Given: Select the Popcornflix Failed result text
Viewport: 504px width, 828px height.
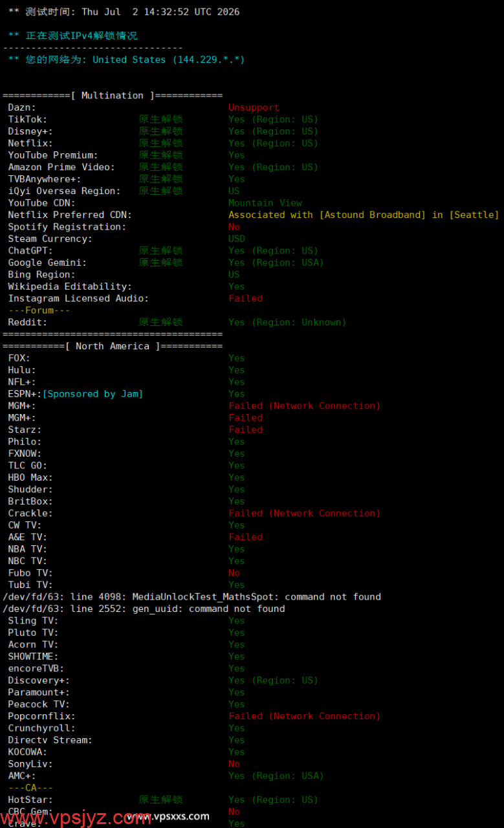Looking at the screenshot, I should point(304,716).
